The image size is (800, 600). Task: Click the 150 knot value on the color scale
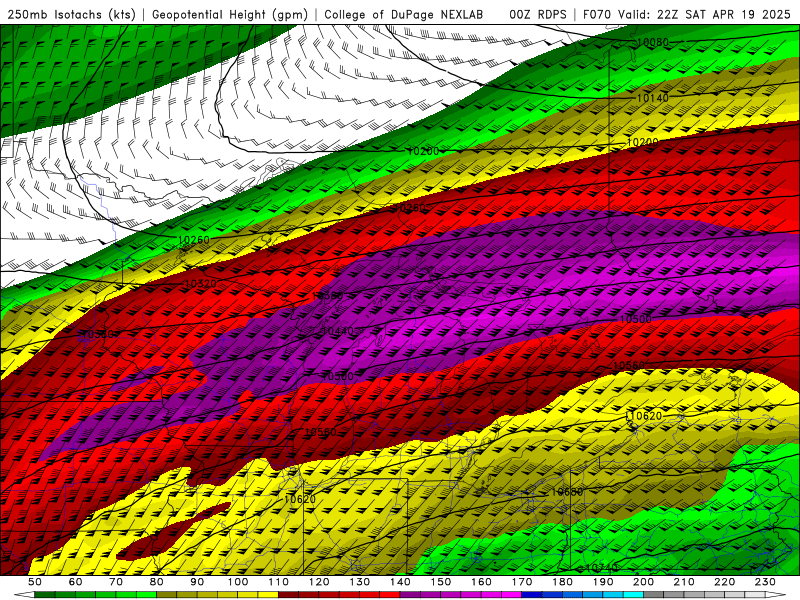point(441,582)
